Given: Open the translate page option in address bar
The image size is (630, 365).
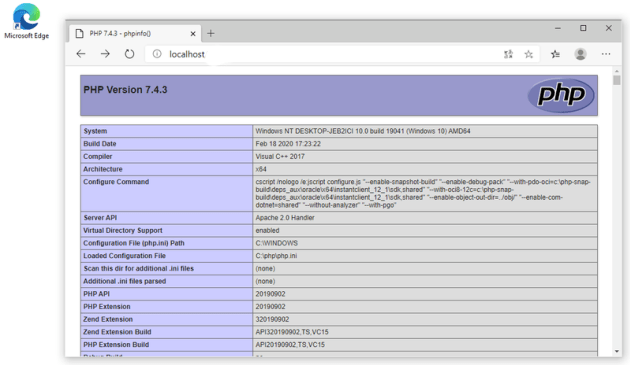Looking at the screenshot, I should [508, 54].
